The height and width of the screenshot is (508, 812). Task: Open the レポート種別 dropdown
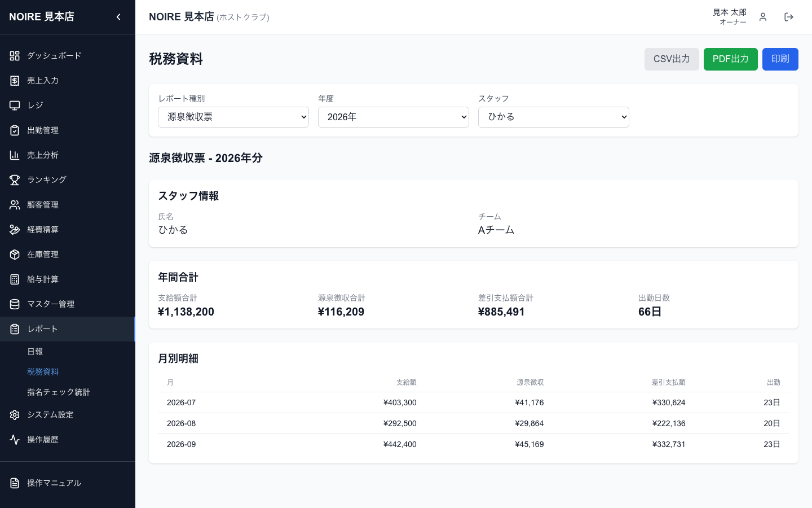click(x=233, y=117)
